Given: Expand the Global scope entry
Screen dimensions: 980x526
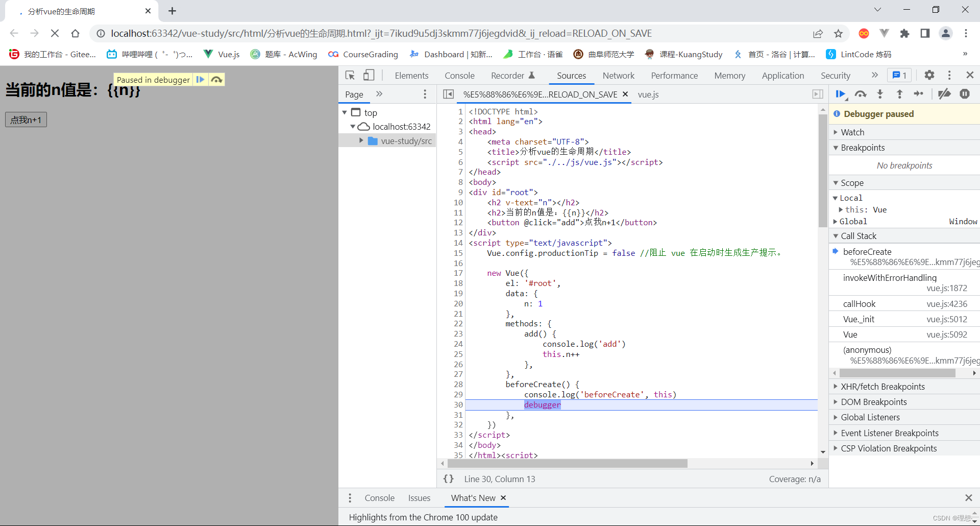Looking at the screenshot, I should point(835,222).
